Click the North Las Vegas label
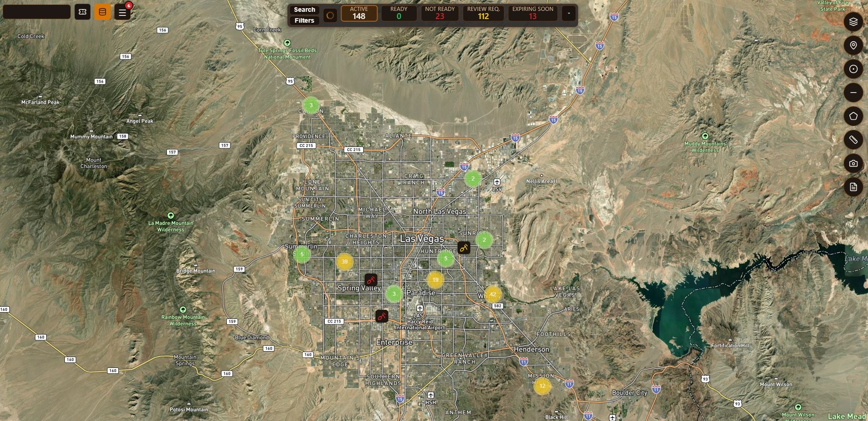Image resolution: width=868 pixels, height=421 pixels. tap(439, 211)
